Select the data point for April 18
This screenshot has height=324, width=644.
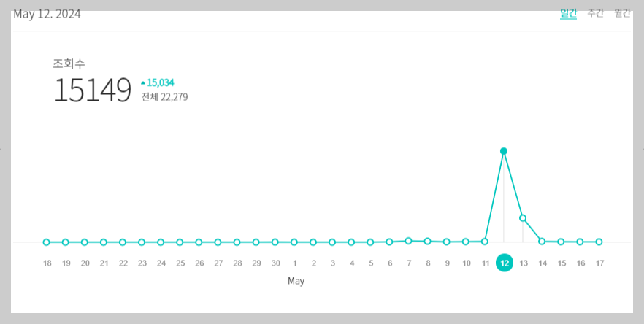[x=47, y=242]
